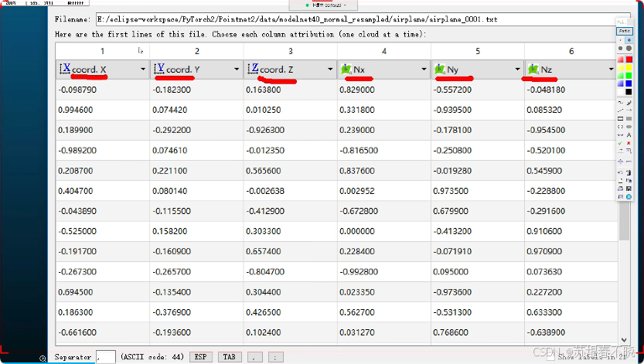Click the Nx normal icon in column 4
Image resolution: width=644 pixels, height=364 pixels.
click(346, 69)
